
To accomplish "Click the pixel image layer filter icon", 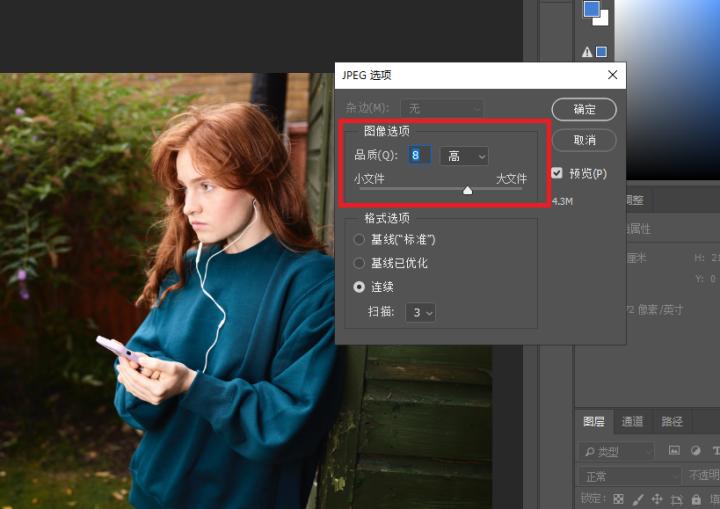I will pos(675,451).
